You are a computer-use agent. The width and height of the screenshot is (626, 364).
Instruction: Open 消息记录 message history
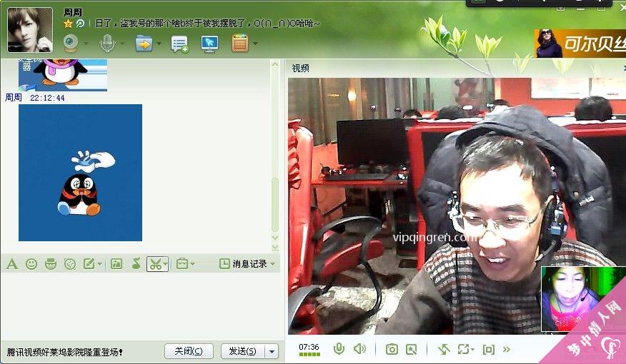244,263
